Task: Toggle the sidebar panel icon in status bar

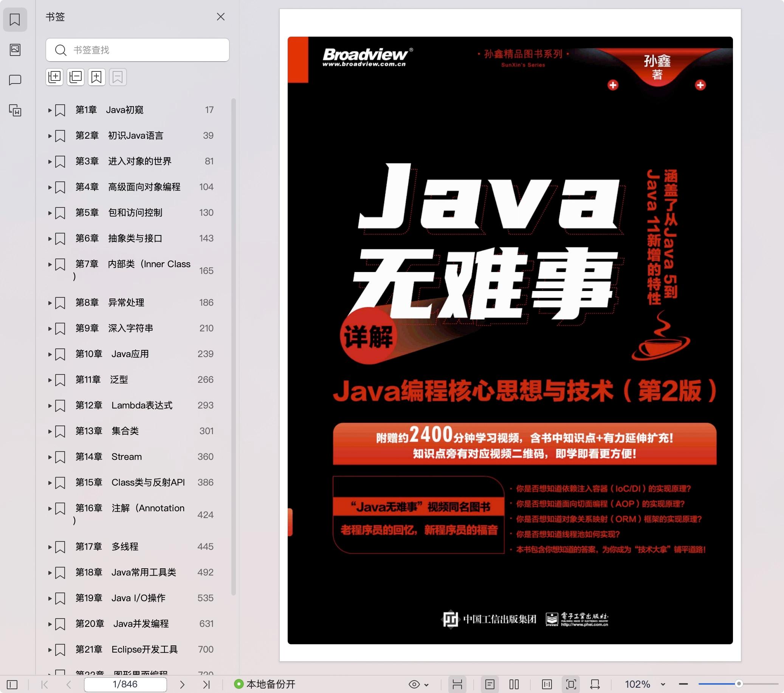Action: [12, 685]
